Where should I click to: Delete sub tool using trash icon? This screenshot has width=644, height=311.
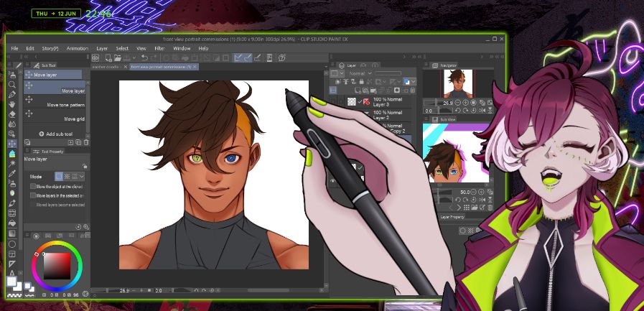86,142
